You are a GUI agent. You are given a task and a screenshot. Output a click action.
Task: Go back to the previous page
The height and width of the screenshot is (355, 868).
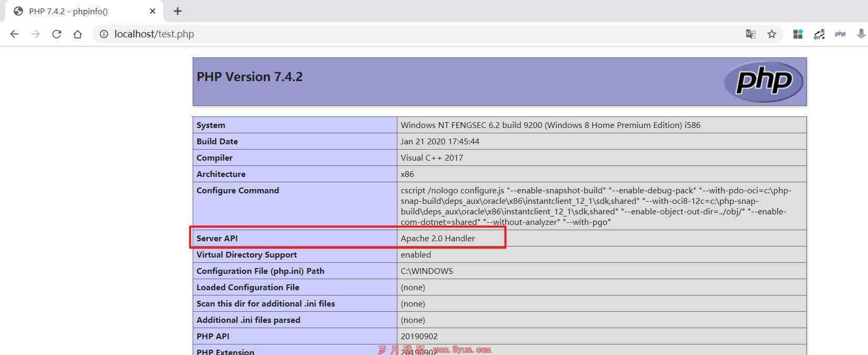[x=14, y=34]
